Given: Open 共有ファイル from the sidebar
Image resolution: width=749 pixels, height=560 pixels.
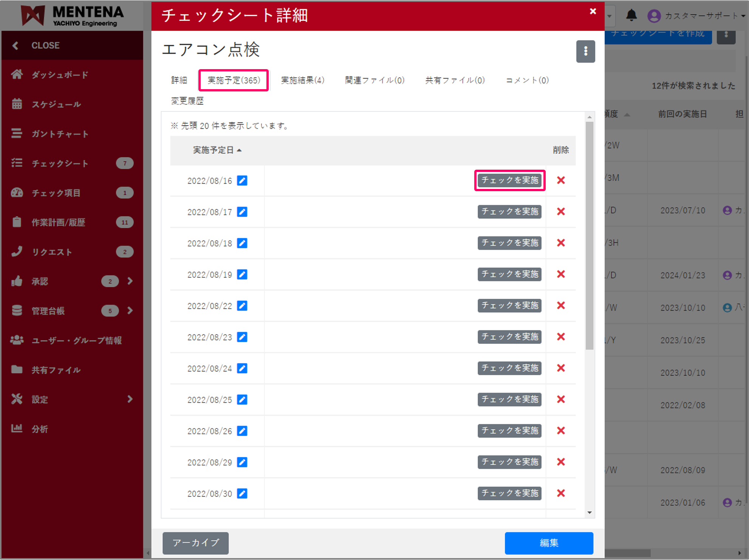Looking at the screenshot, I should point(17,370).
